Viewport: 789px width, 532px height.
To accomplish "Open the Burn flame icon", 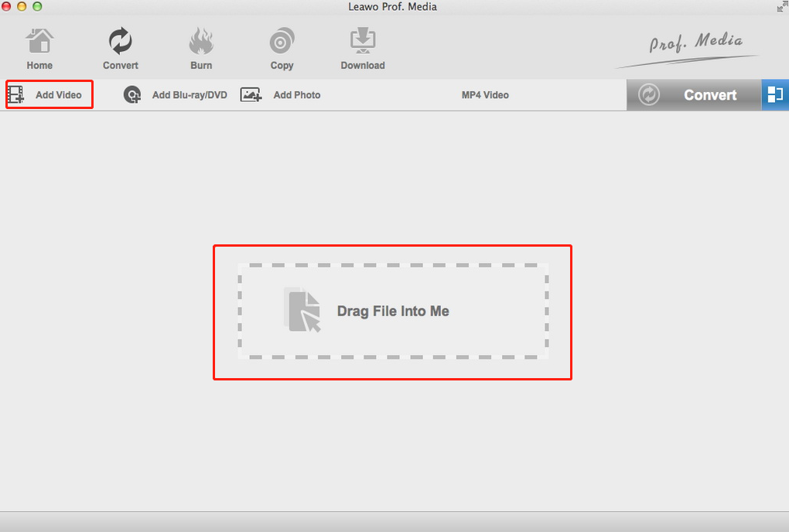I will click(201, 41).
